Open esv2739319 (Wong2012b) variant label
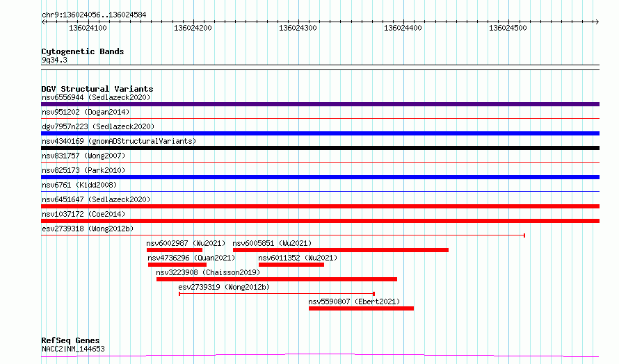This screenshot has height=364, width=619. (224, 287)
